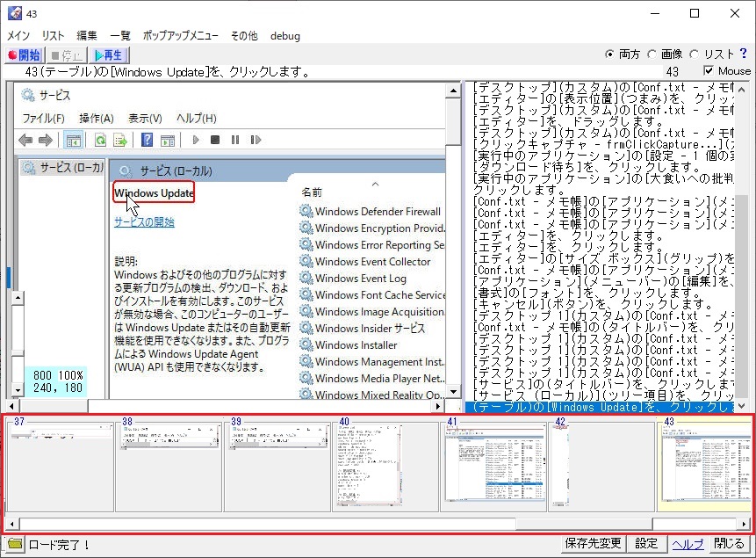Select Windows Defender Firewall row
This screenshot has width=756, height=558.
click(371, 212)
